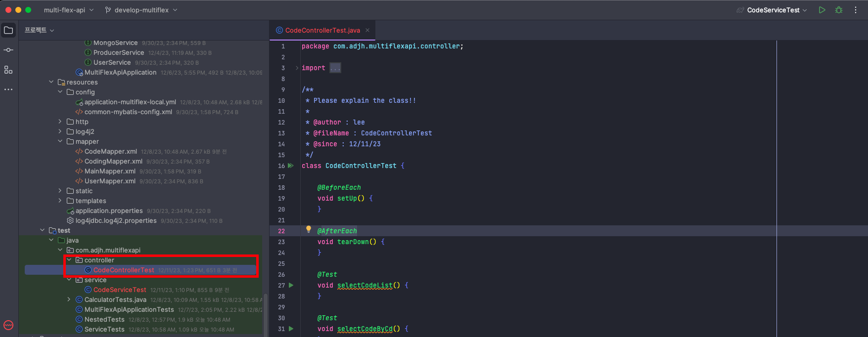Open the multi-flex-api project dropdown
Screen dimensions: 868x337
tap(68, 10)
